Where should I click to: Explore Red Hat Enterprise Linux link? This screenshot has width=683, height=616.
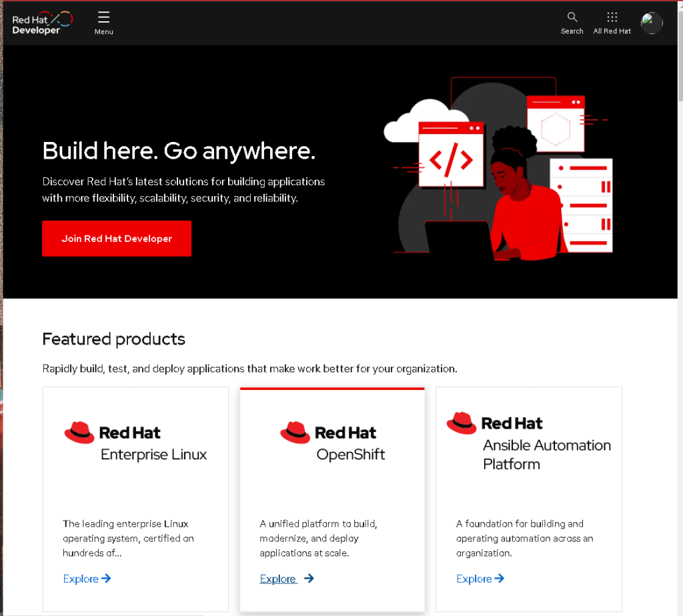87,579
